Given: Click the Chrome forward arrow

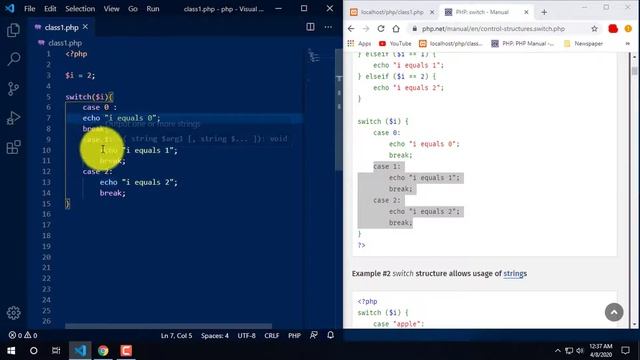Looking at the screenshot, I should (x=366, y=29).
